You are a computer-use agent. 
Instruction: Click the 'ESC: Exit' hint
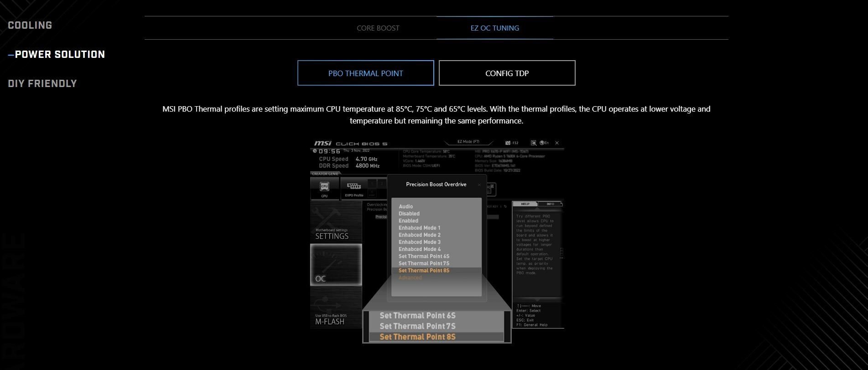(x=525, y=320)
